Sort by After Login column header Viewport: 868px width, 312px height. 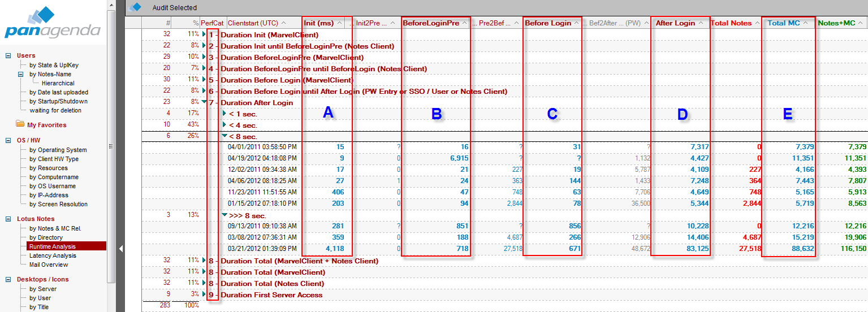coord(679,23)
